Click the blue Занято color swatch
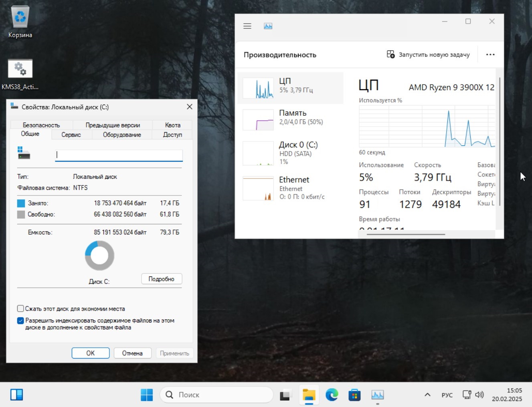This screenshot has width=532, height=407. pos(21,203)
